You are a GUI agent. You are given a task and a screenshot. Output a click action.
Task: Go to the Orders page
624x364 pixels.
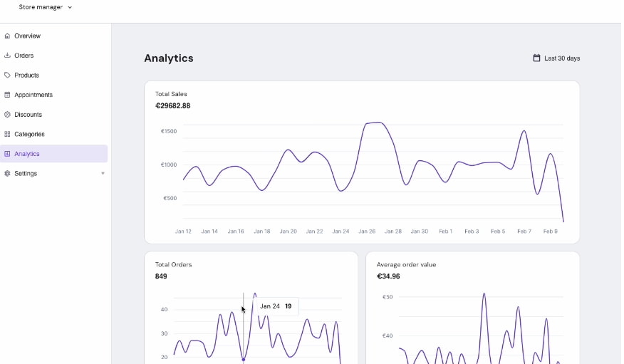[24, 56]
